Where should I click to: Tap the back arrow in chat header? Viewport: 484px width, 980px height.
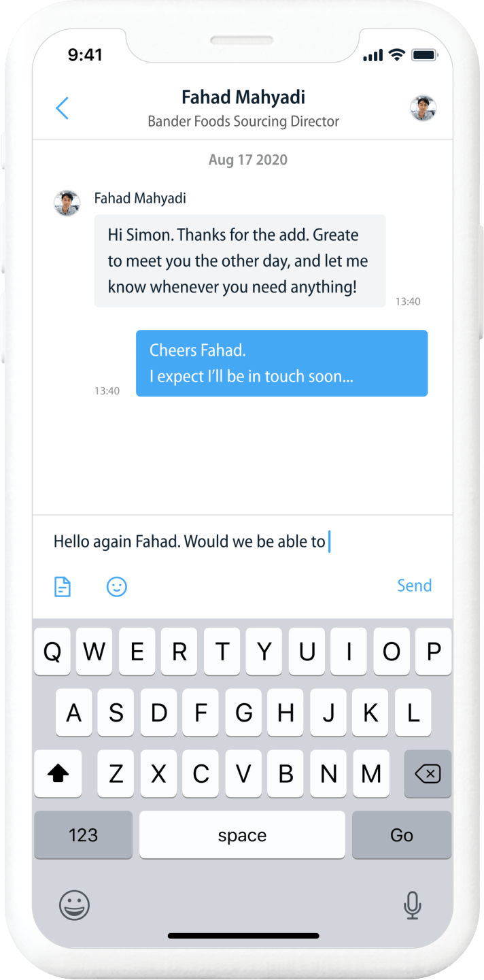62,108
